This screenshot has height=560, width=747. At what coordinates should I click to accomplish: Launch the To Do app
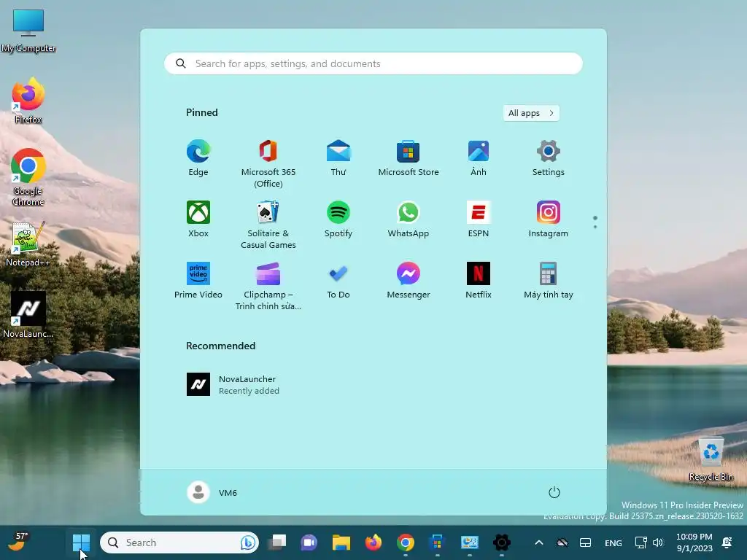click(338, 281)
